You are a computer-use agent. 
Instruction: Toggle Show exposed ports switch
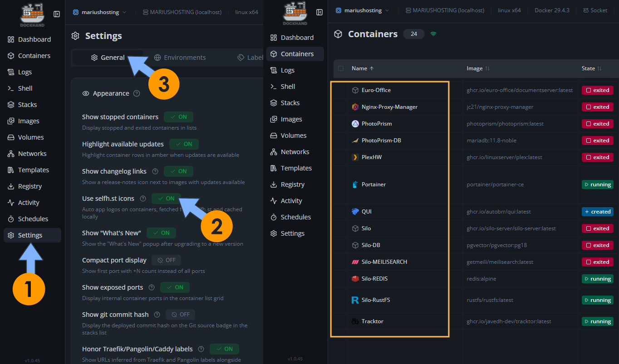[x=175, y=287]
